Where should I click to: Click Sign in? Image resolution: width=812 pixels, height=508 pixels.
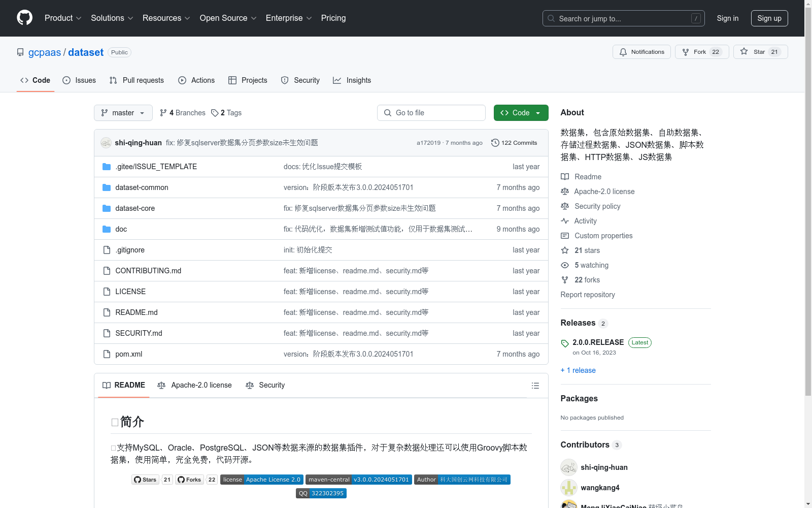[728, 18]
